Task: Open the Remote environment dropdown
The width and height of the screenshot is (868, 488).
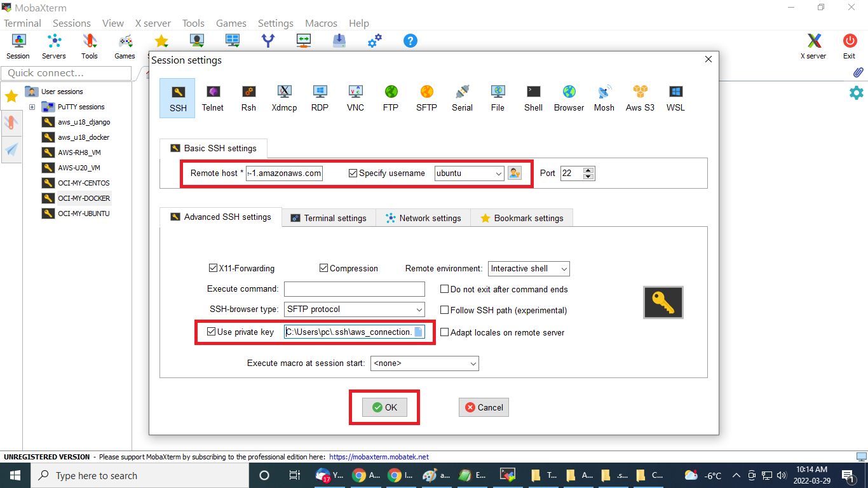Action: point(529,269)
